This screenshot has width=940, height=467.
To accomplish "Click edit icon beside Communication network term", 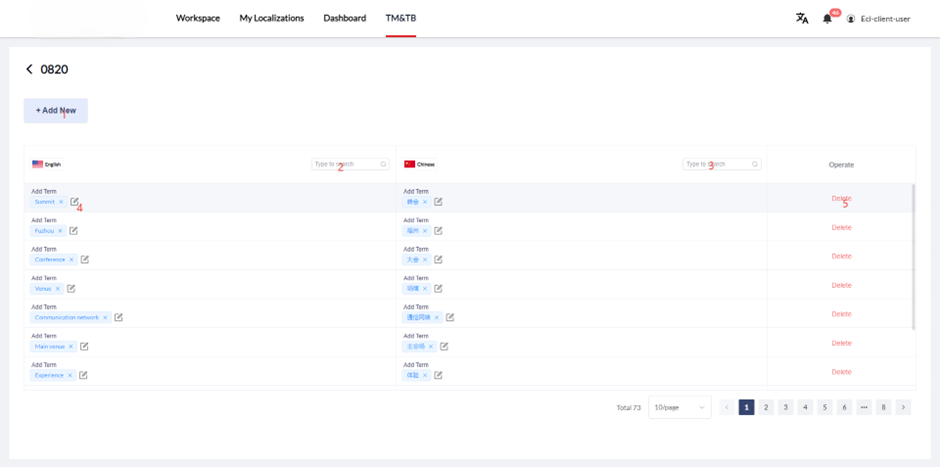I will pos(118,318).
